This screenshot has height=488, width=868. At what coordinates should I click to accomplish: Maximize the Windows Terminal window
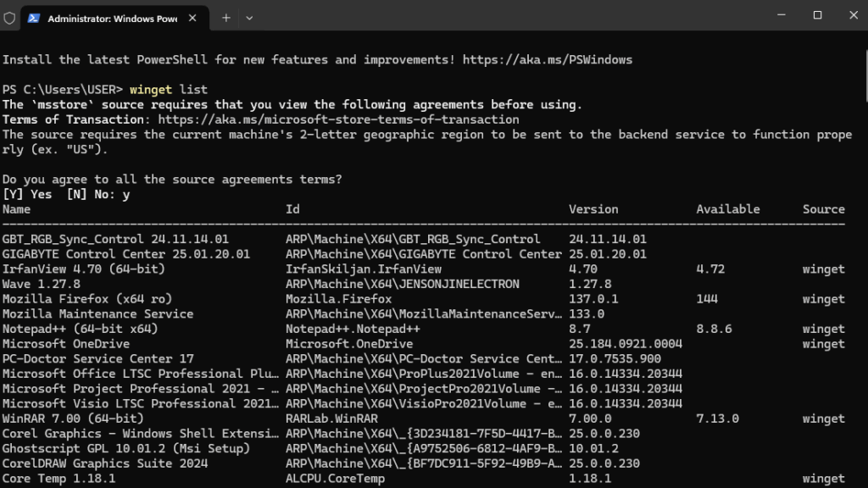coord(817,15)
